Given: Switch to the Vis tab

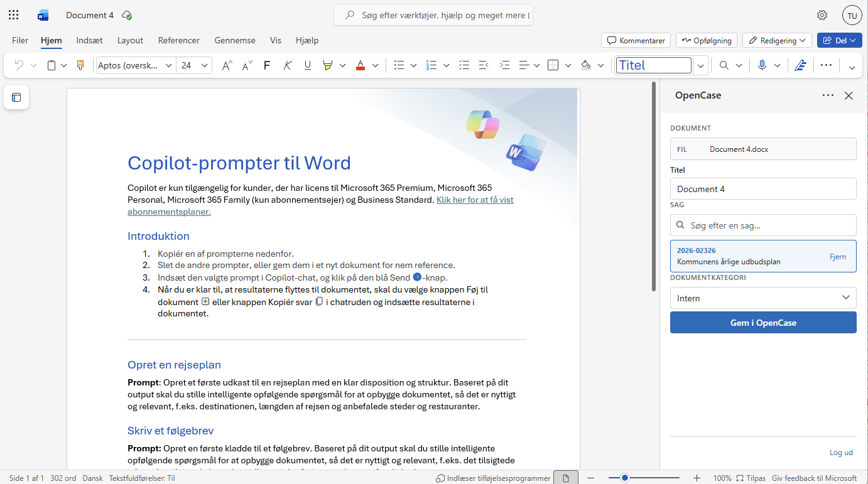Looking at the screenshot, I should coord(276,40).
